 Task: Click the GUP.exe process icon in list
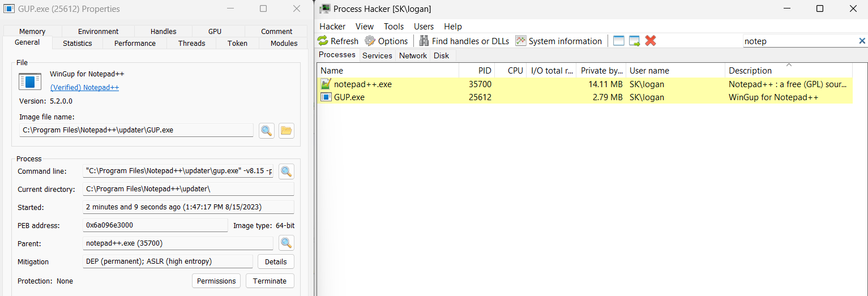pos(326,97)
